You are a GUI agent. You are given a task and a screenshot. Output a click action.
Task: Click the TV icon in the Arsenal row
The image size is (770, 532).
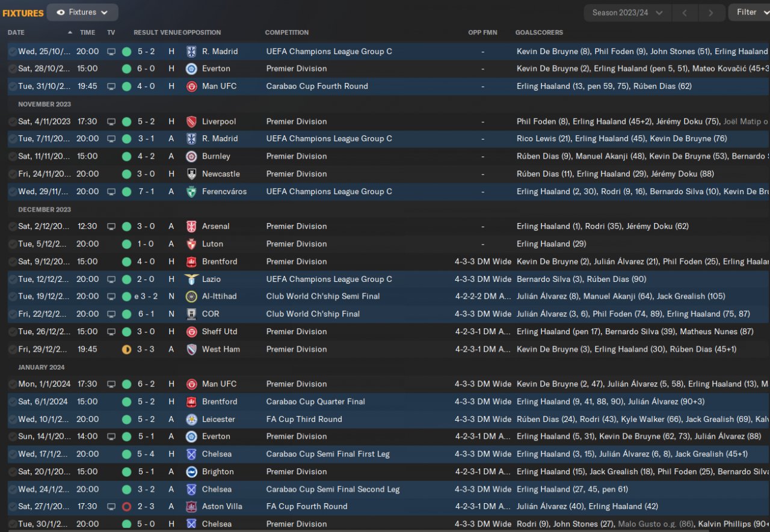tap(111, 227)
